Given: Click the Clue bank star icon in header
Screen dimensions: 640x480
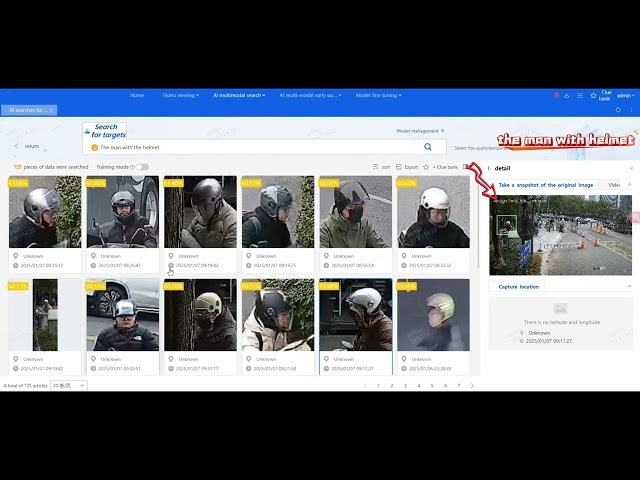Looking at the screenshot, I should (593, 96).
